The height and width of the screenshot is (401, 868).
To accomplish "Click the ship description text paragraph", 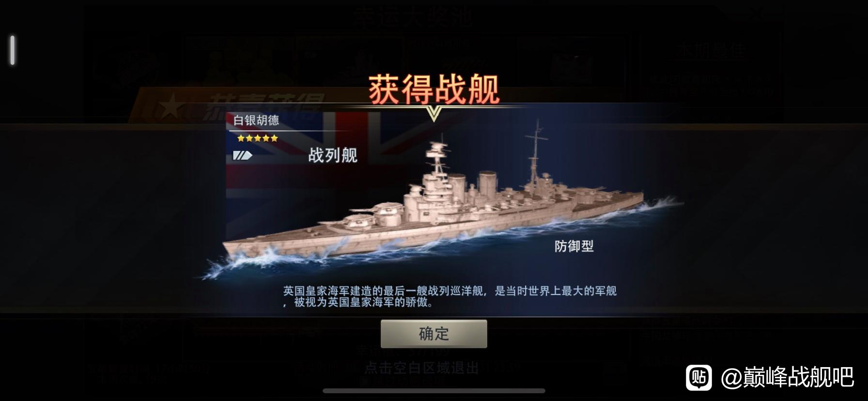I will click(449, 296).
